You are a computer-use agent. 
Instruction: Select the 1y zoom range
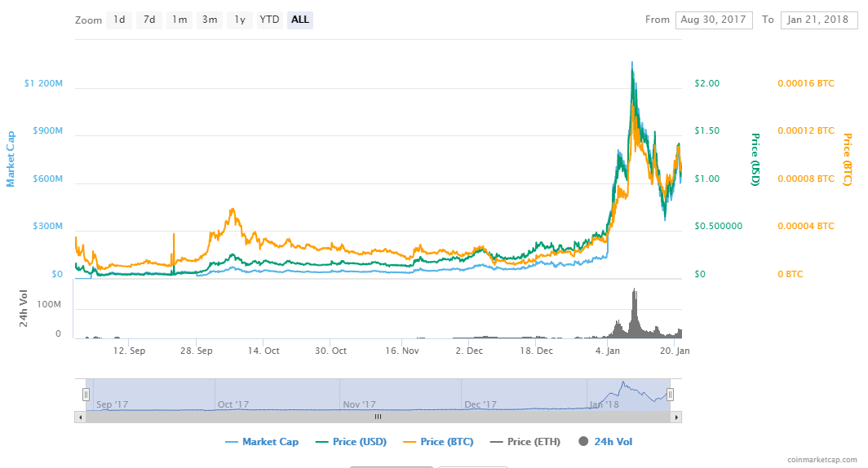pos(240,20)
